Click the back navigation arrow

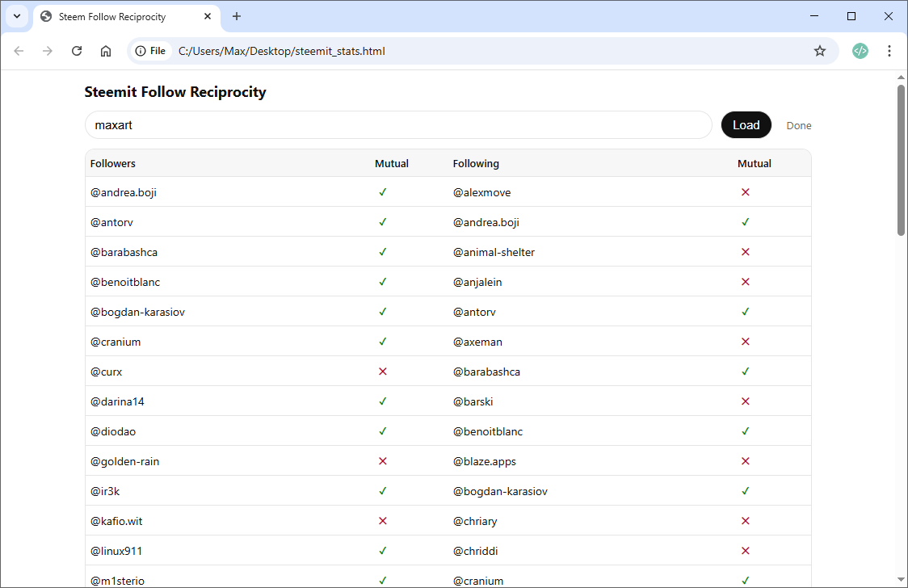pyautogui.click(x=19, y=51)
